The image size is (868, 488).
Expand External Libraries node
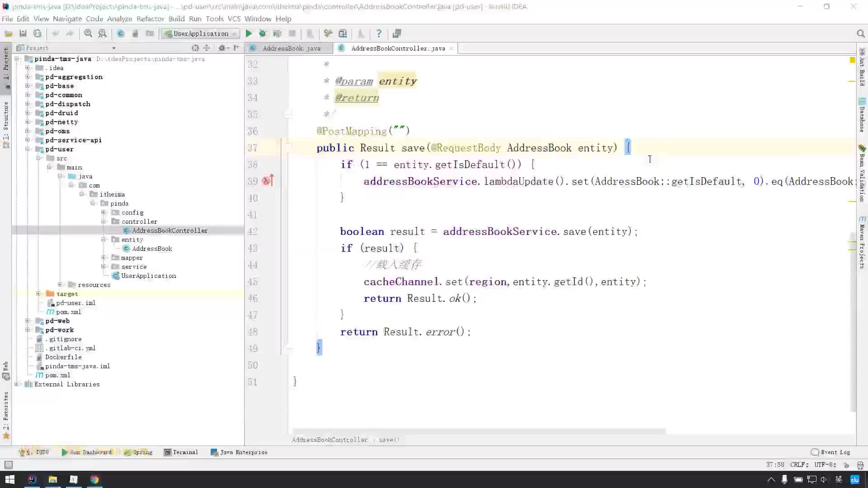coord(17,384)
